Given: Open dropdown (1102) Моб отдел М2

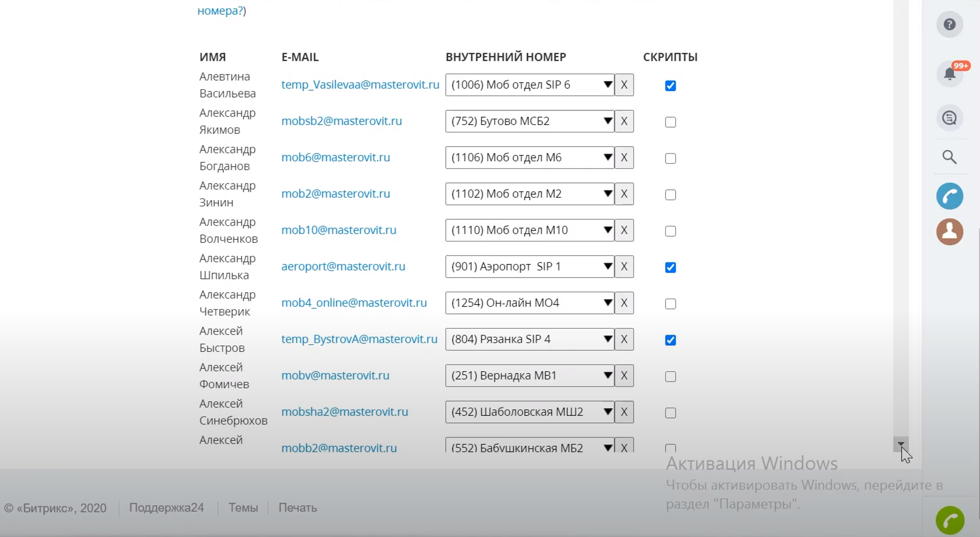Looking at the screenshot, I should tap(530, 194).
